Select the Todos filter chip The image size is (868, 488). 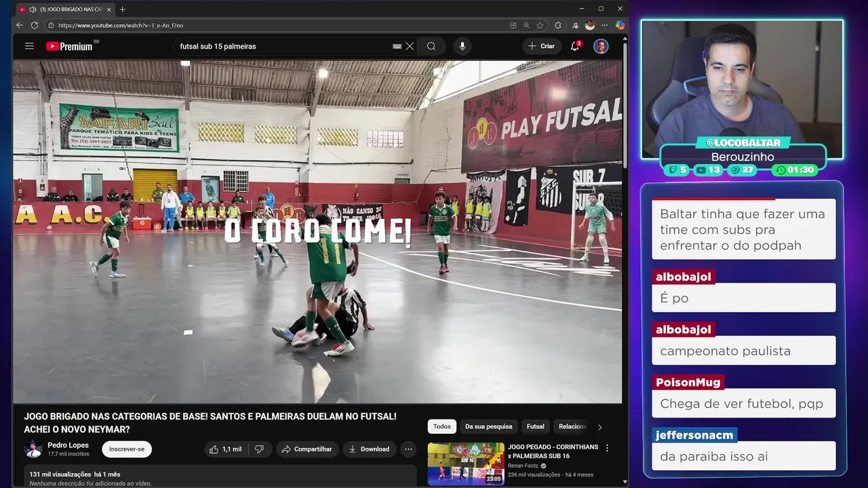(x=442, y=426)
